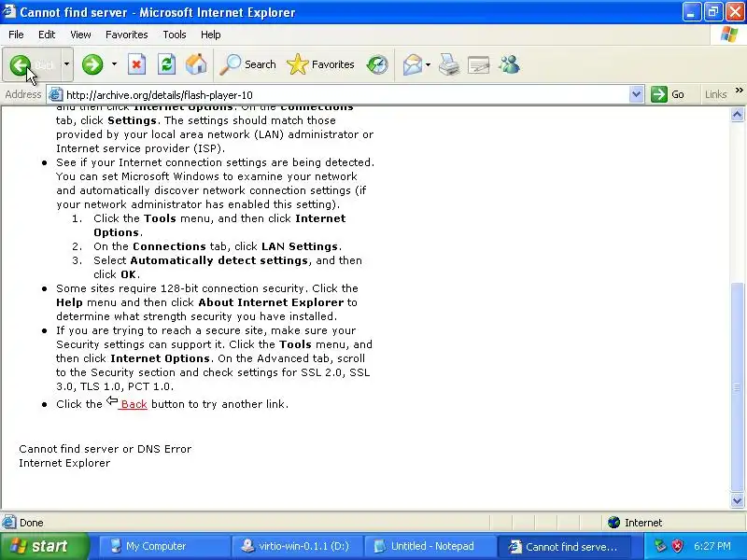Open the Tools menu
This screenshot has height=560, width=747.
(x=175, y=35)
